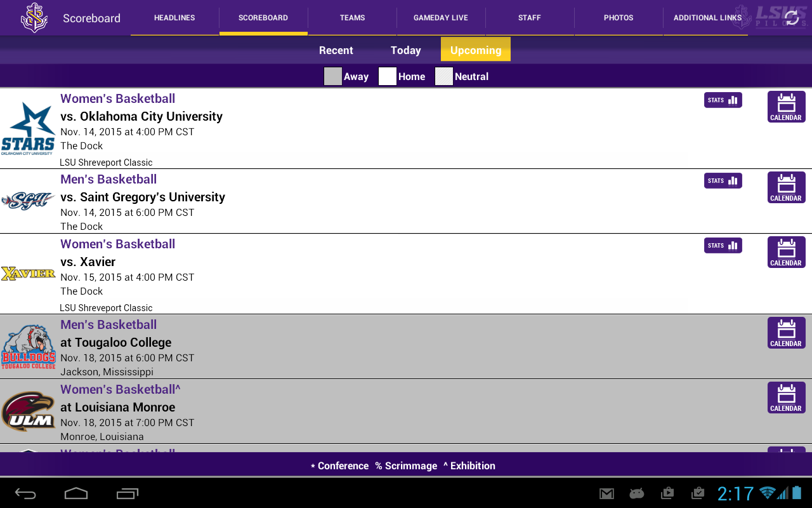
Task: Tap LSU Shreveport Classic under Xavier game
Action: (x=106, y=308)
